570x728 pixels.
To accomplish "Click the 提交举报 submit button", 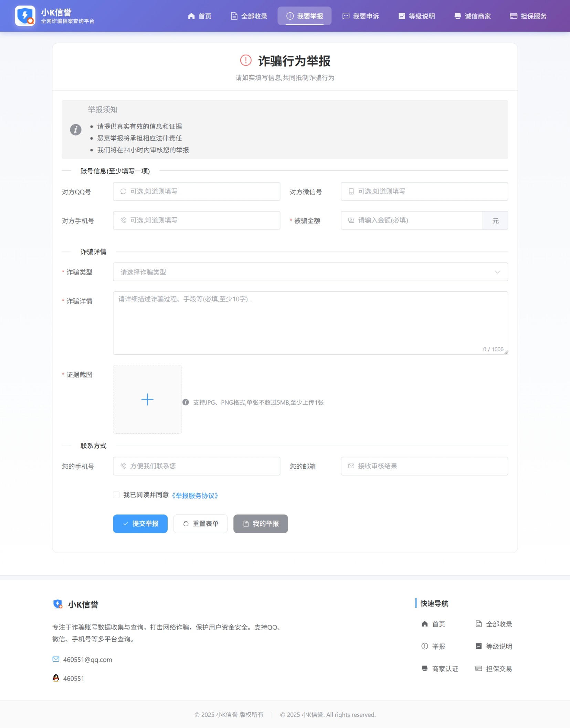I will coord(140,524).
